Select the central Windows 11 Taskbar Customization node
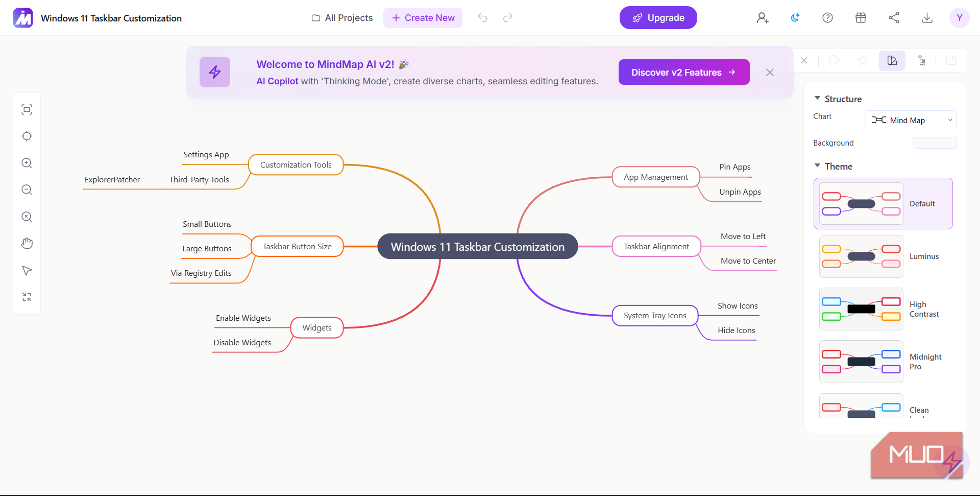Image resolution: width=980 pixels, height=496 pixels. coord(477,247)
